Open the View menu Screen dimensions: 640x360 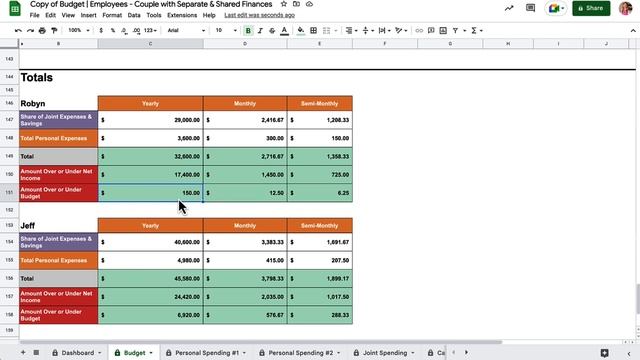(x=68, y=15)
